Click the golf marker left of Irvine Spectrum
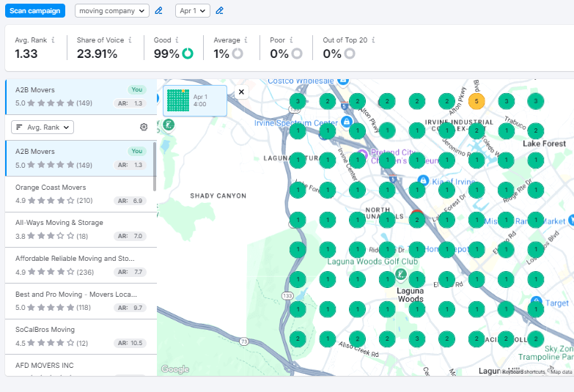 coord(169,125)
